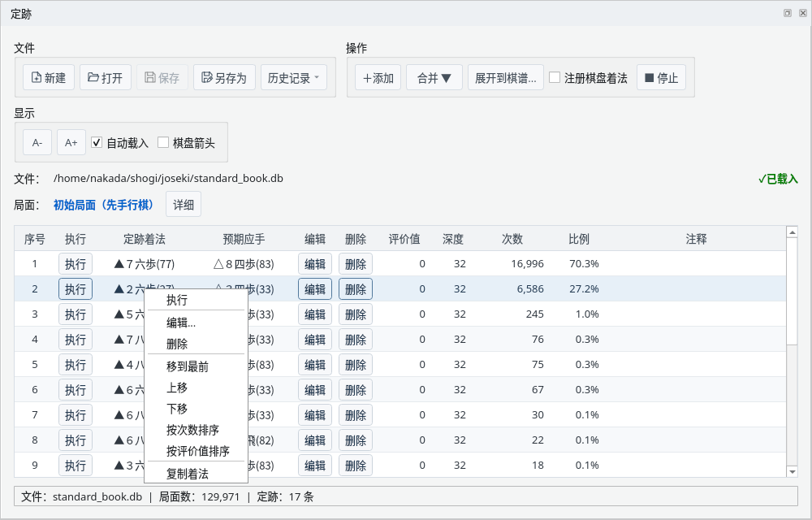Click the file path standard_book.db text
Screen dimensions: 812x520
168,179
